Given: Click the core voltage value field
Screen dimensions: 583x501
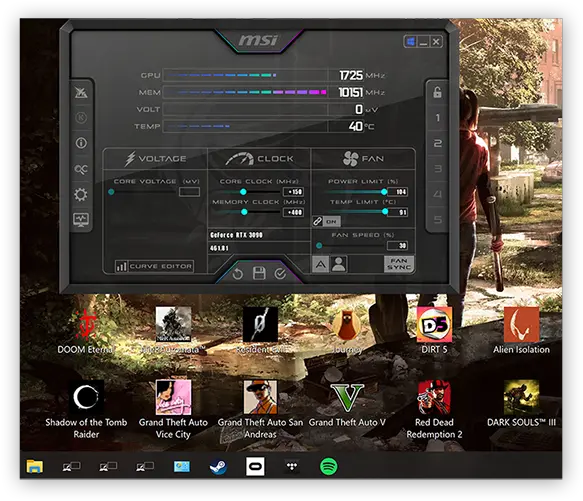Looking at the screenshot, I should tap(189, 192).
